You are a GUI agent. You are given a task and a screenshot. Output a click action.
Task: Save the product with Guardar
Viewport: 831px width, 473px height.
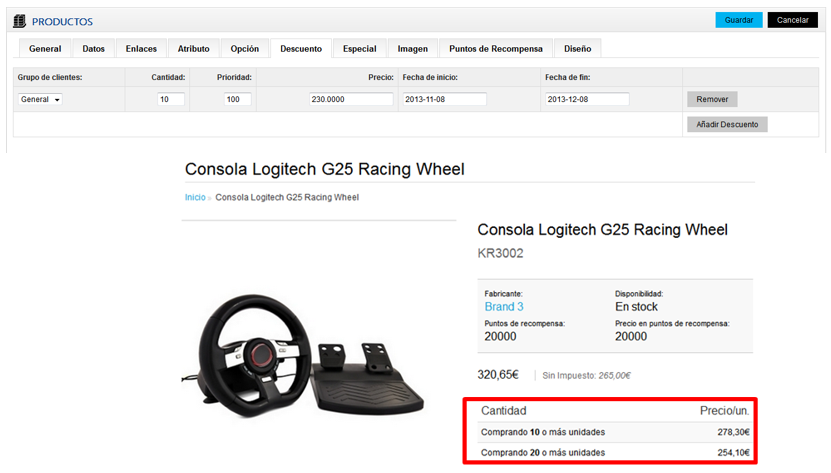tap(739, 20)
